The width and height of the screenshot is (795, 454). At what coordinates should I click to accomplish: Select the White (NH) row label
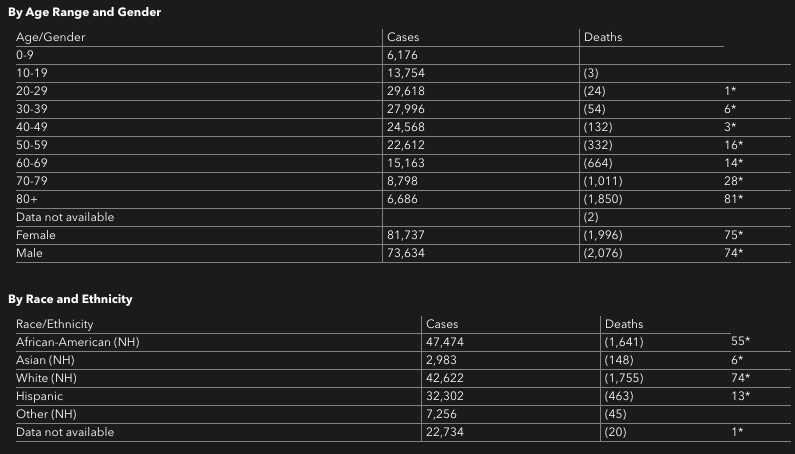(x=46, y=378)
